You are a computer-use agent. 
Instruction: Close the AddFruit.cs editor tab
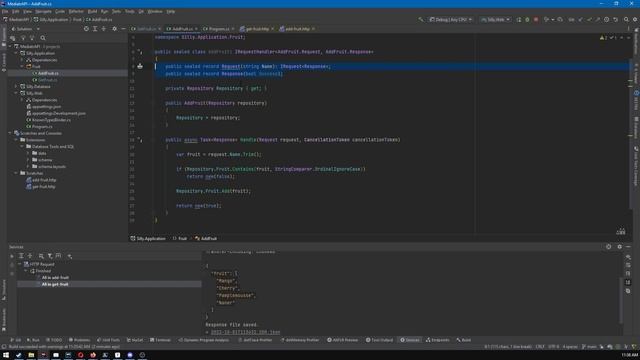[196, 29]
